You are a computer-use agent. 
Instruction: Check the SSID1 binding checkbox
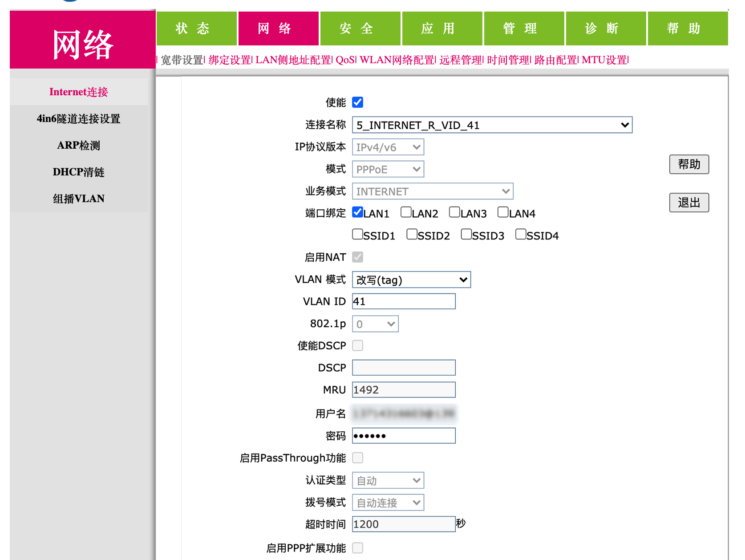[x=357, y=234]
